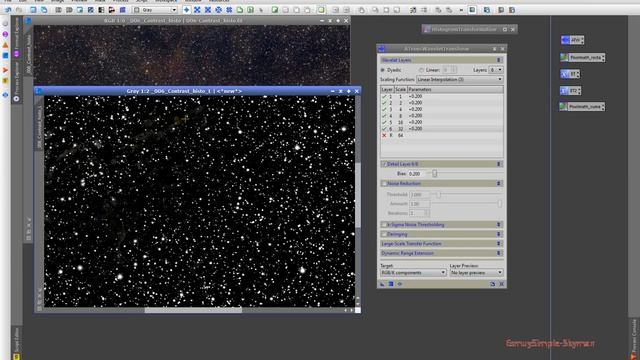The height and width of the screenshot is (360, 640).
Task: Open the Target RGB/K components dropdown
Action: (413, 273)
